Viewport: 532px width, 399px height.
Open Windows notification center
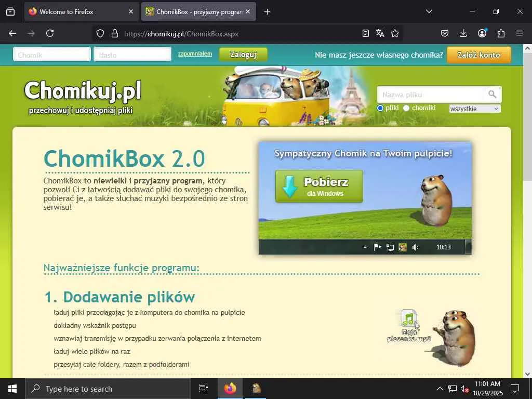coord(515,389)
